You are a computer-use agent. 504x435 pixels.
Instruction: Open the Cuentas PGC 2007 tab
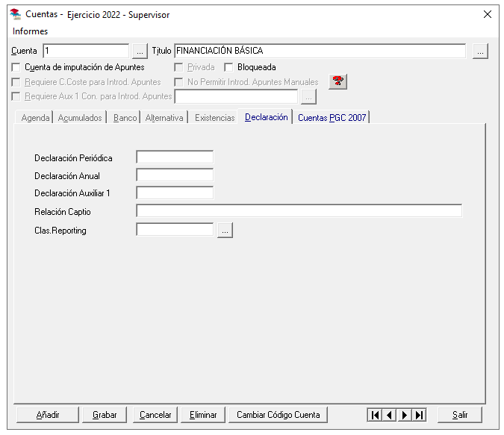point(332,118)
